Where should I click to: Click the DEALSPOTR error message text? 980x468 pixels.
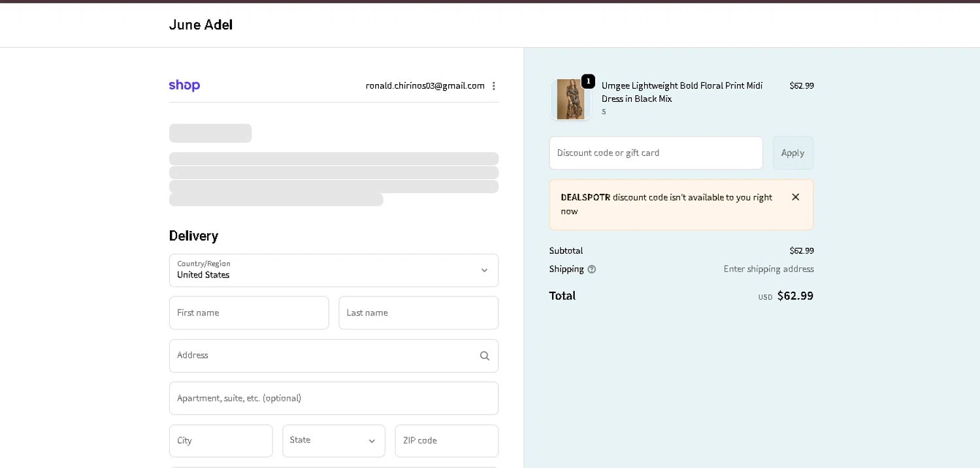[666, 204]
